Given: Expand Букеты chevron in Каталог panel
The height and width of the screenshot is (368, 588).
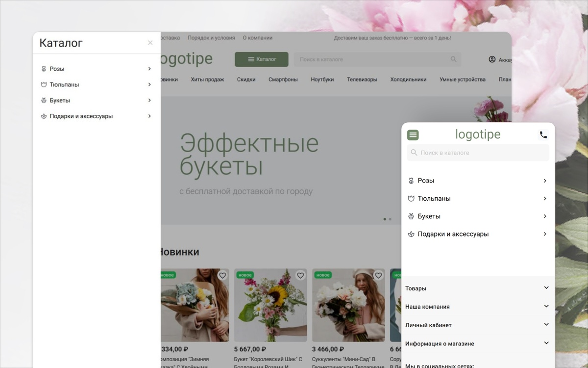Looking at the screenshot, I should 149,100.
